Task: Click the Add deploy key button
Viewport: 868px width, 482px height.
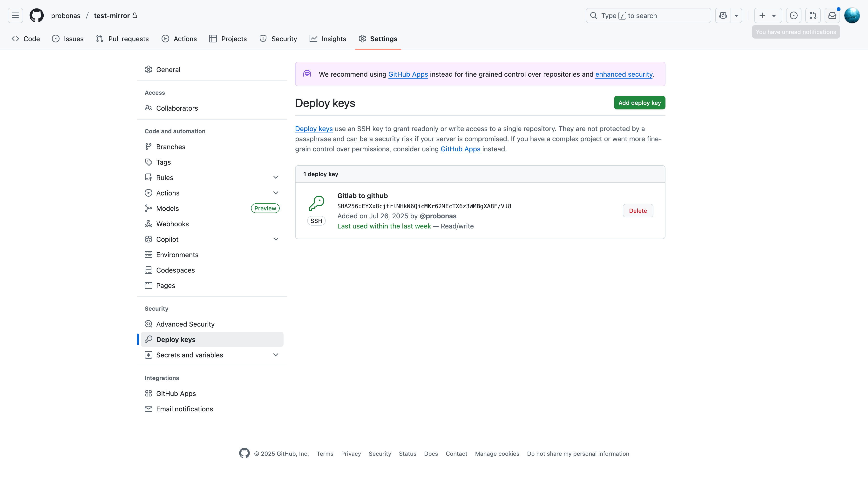Action: coord(639,103)
